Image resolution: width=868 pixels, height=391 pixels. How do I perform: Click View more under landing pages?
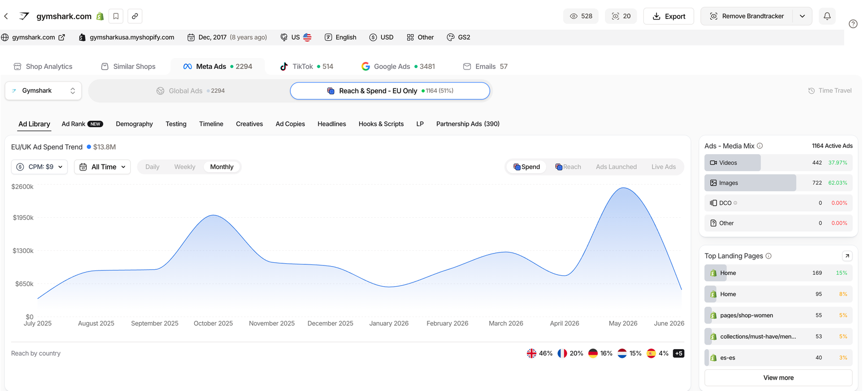point(778,378)
